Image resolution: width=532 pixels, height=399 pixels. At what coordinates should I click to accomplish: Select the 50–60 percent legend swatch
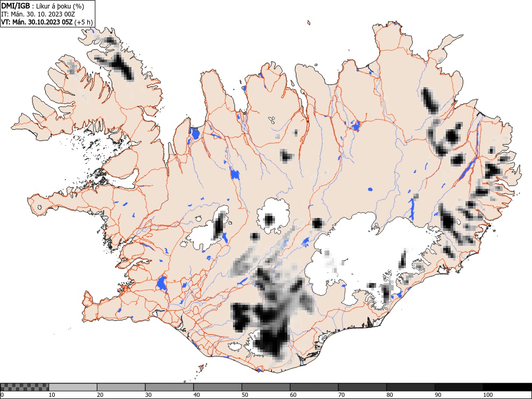pyautogui.click(x=266, y=387)
